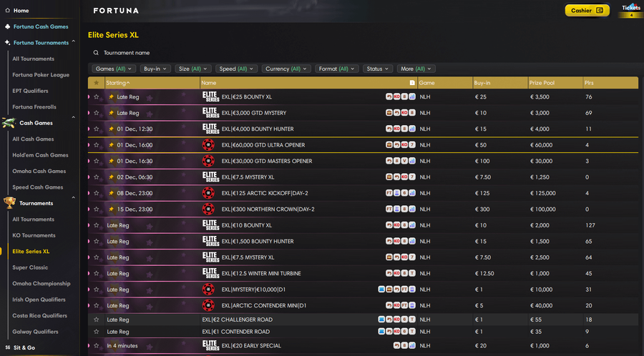The width and height of the screenshot is (644, 356).
Task: Click the T turbo icon in WINTER MINI TURBINE row
Action: tap(412, 274)
